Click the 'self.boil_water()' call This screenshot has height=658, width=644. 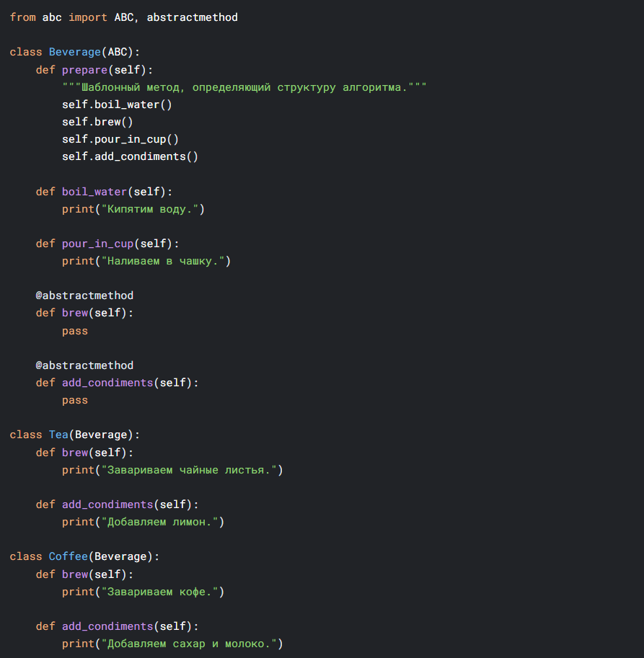pyautogui.click(x=117, y=105)
